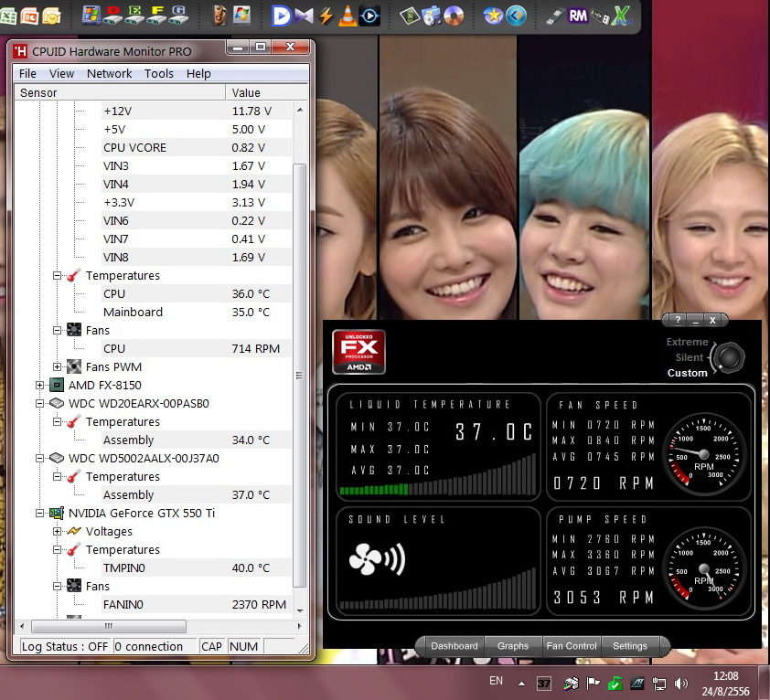
Task: Click the horizontal scrollbar right arrow
Action: point(300,626)
